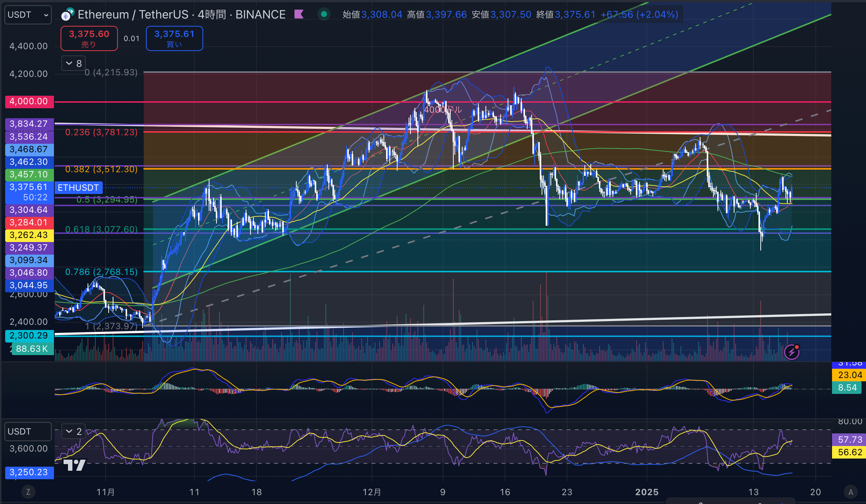Open the USDT dropdown in lower pane
866x504 pixels.
coord(28,432)
